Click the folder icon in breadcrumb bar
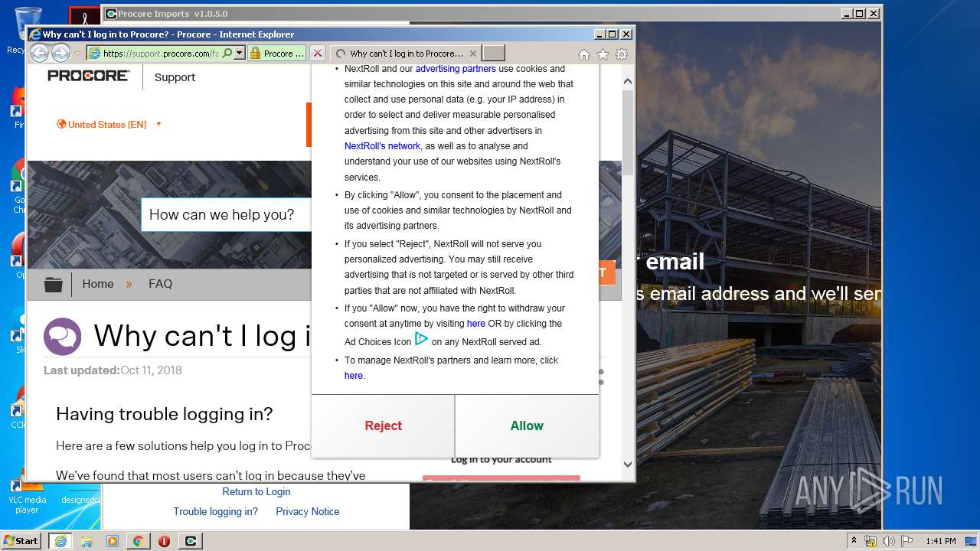Image resolution: width=980 pixels, height=551 pixels. [x=53, y=284]
